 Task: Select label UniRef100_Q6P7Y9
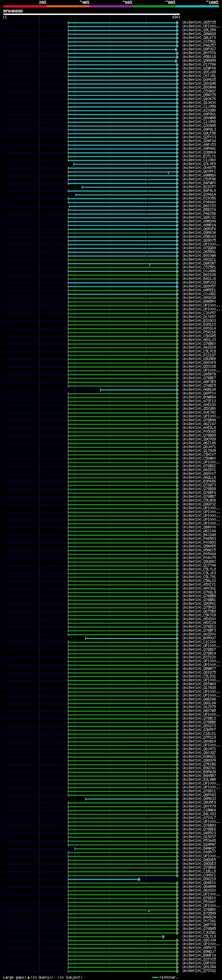(x=199, y=925)
